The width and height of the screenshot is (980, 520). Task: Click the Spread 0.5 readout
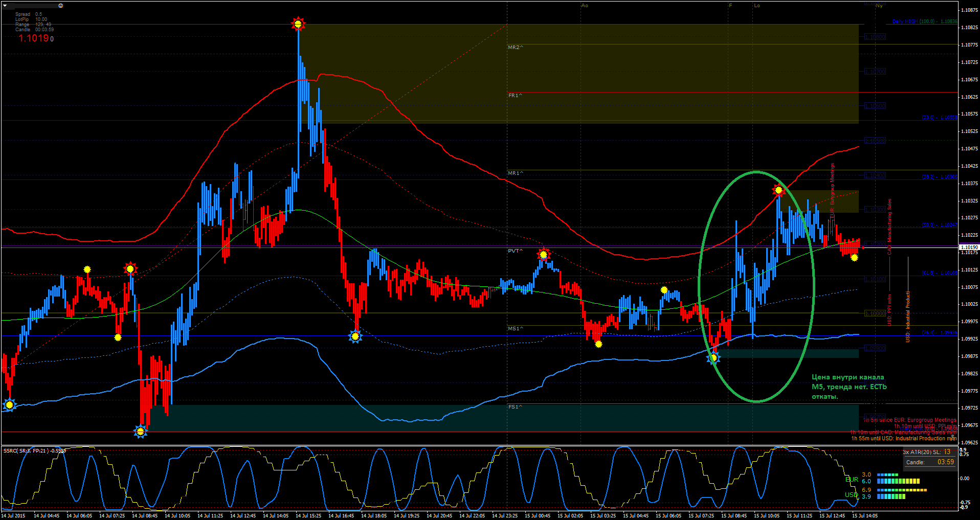pyautogui.click(x=29, y=14)
